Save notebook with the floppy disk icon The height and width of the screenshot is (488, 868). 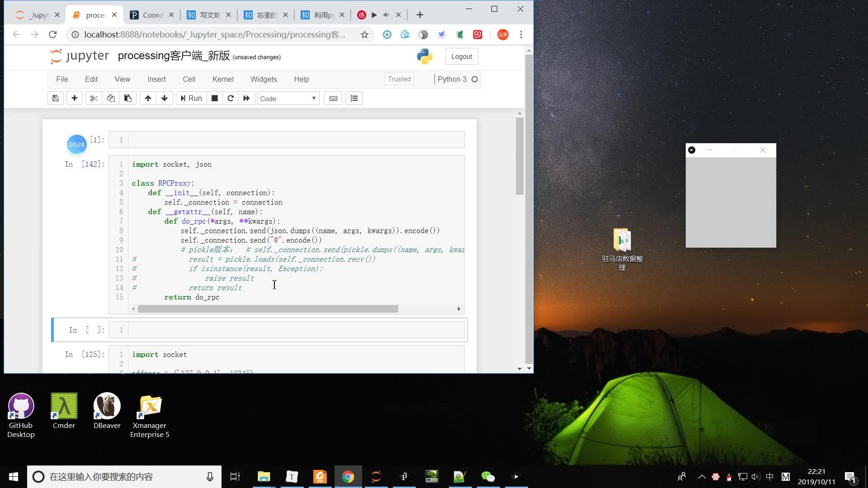pyautogui.click(x=55, y=98)
